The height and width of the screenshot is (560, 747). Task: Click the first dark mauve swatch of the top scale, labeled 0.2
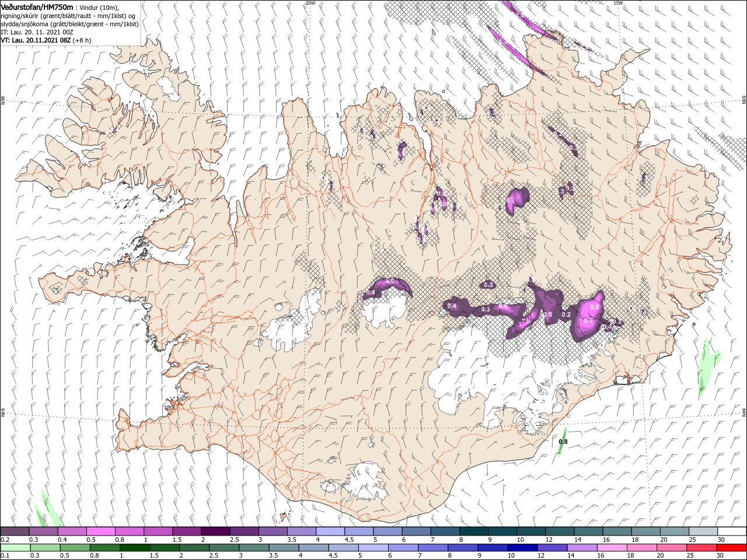coord(14,531)
